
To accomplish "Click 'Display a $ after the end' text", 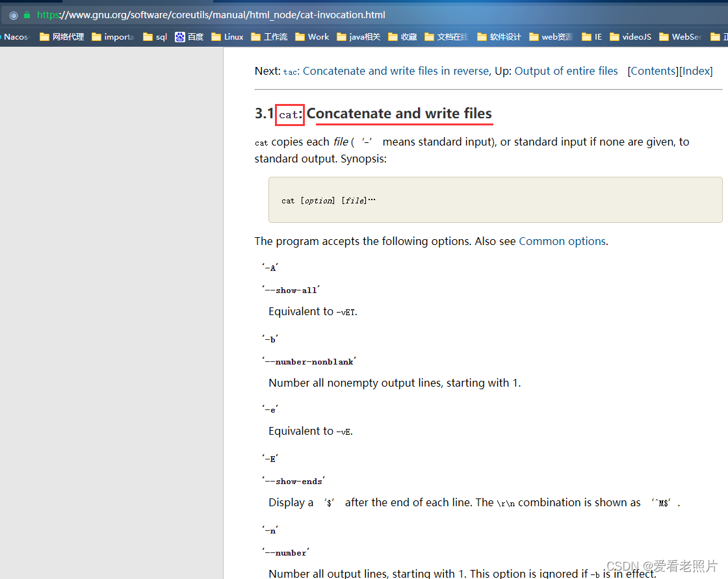I will pyautogui.click(x=474, y=503).
